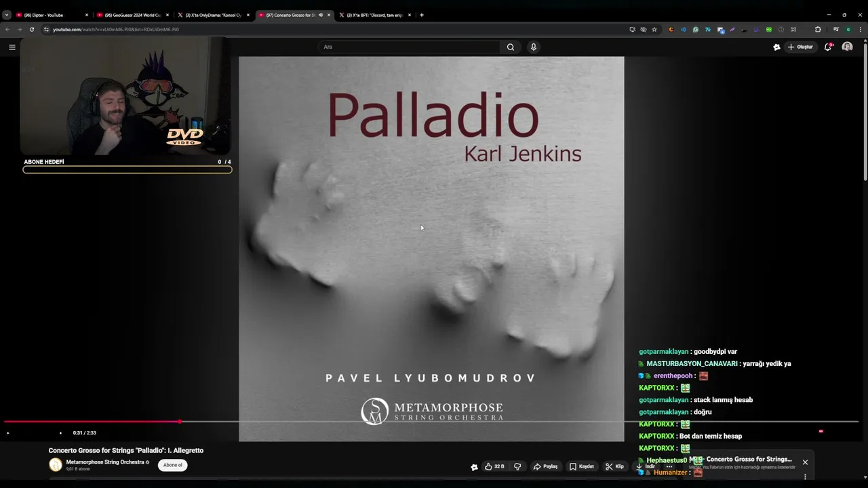Switch to X'te BPT Discord tab

[375, 15]
